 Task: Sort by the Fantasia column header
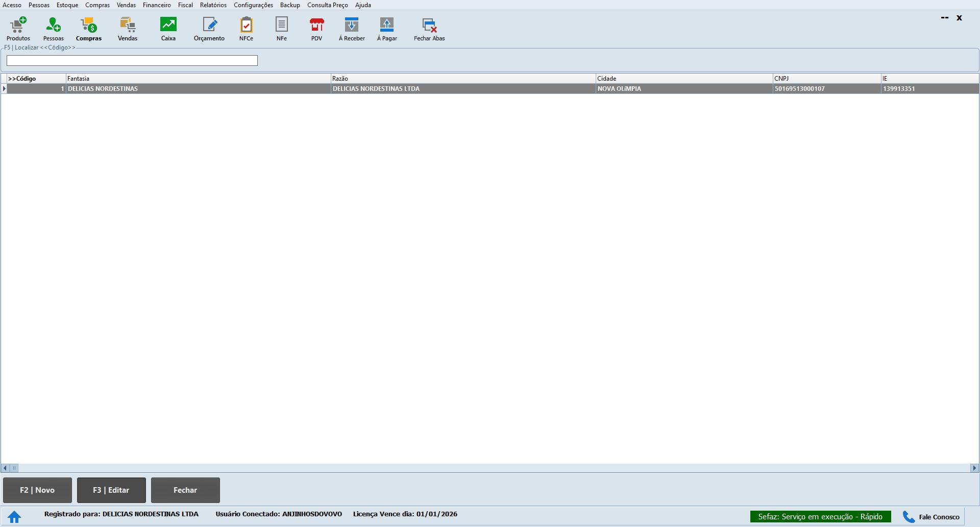(x=198, y=79)
